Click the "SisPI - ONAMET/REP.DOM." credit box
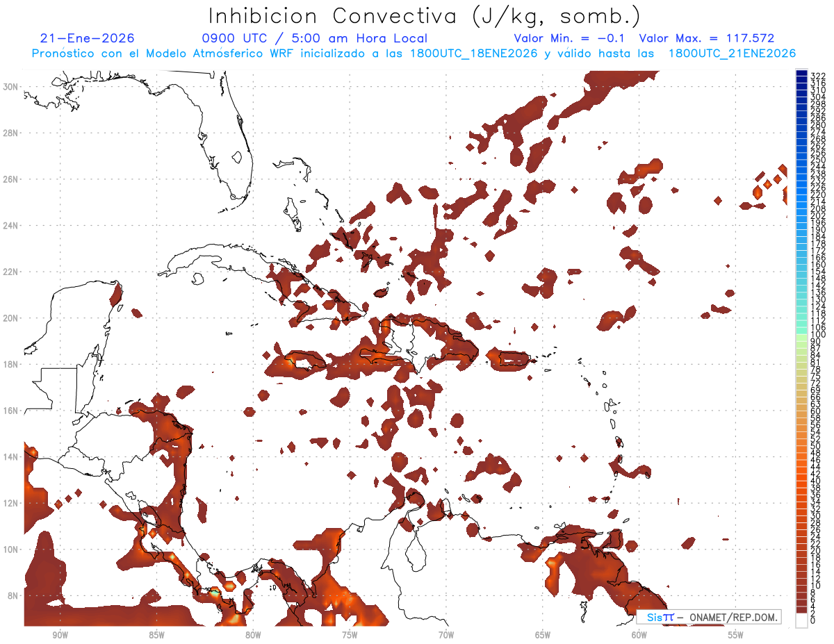 (709, 617)
